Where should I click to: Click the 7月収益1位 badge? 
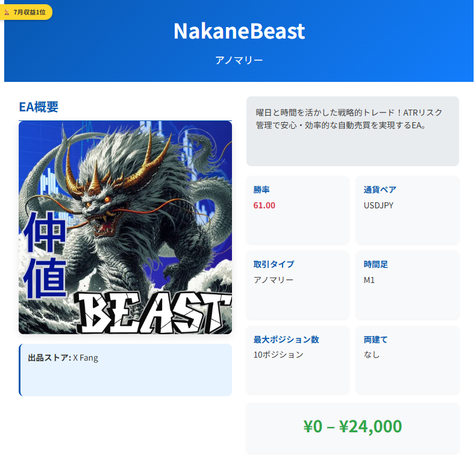tap(25, 12)
